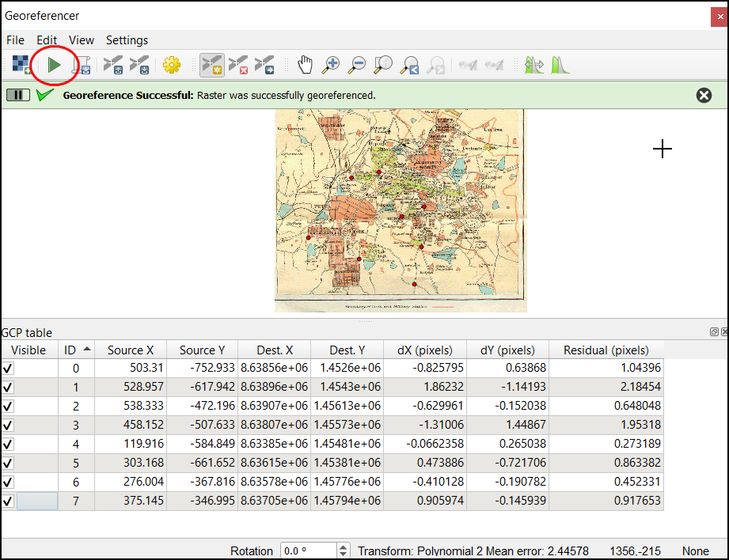The width and height of the screenshot is (729, 560).
Task: Select Dest. Y cell 1.45776e+06
Action: (347, 482)
